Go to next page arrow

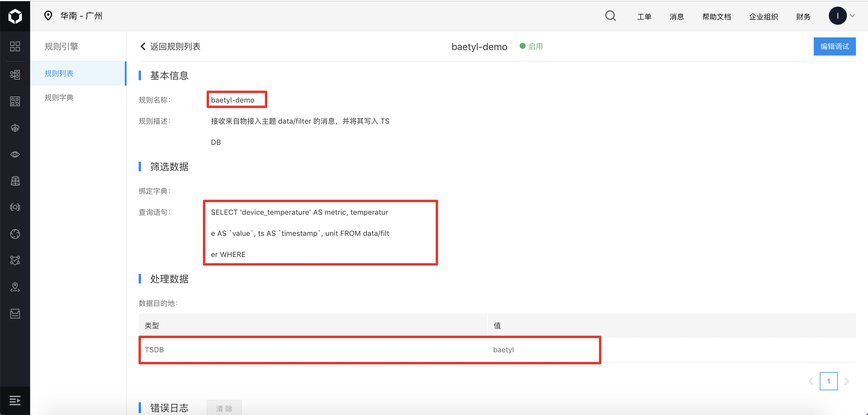tap(846, 381)
